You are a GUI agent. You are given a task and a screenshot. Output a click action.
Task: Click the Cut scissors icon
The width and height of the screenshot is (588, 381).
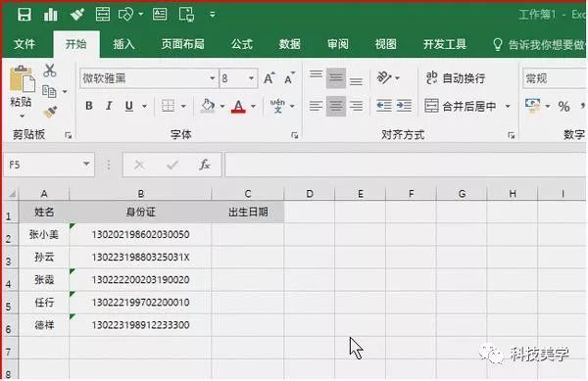50,71
